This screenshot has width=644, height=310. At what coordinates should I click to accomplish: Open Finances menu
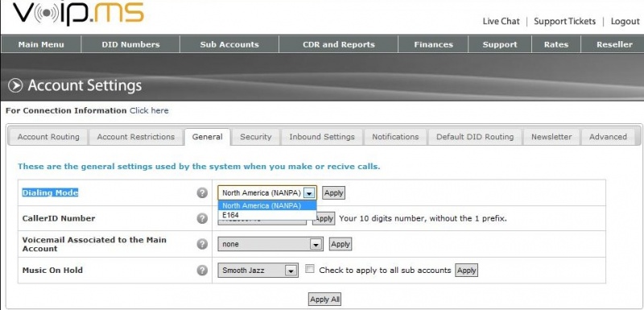click(433, 44)
